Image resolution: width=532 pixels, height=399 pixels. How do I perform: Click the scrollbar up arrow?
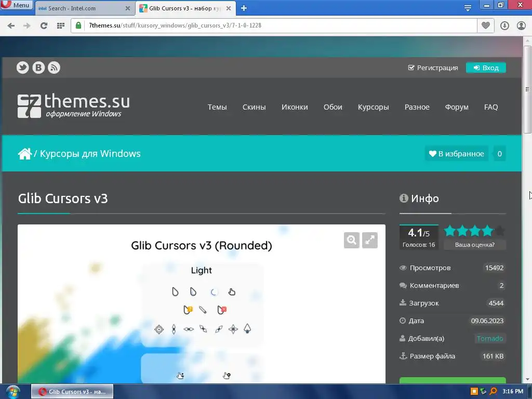click(x=527, y=41)
